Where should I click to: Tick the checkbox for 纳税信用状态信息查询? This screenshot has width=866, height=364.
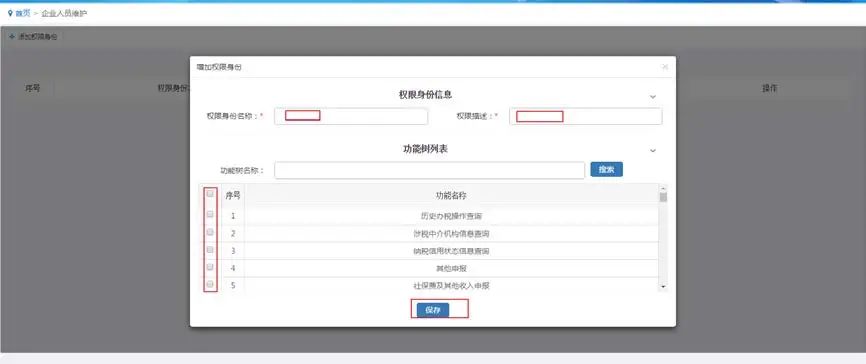(x=210, y=250)
